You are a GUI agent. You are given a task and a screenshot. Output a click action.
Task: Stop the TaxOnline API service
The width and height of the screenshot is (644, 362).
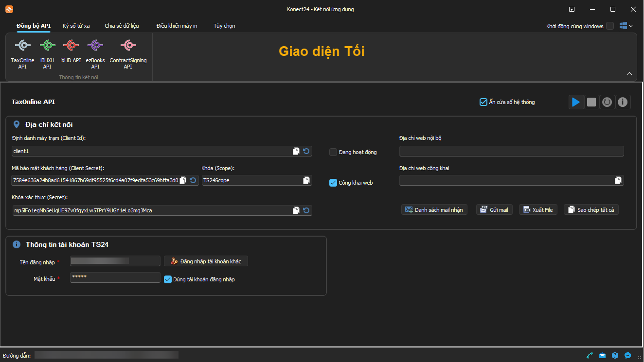coord(591,102)
